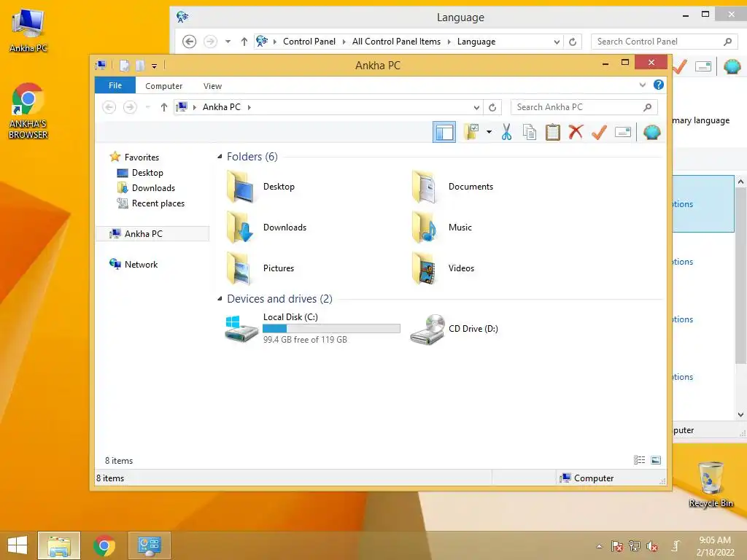Click Control Panel on the taskbar
Viewport: 747px width, 560px height.
pyautogui.click(x=150, y=545)
